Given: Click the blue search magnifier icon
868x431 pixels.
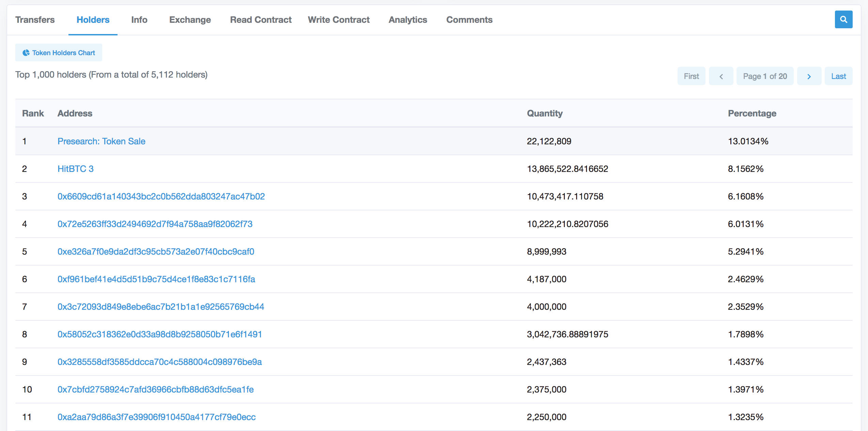Looking at the screenshot, I should (843, 20).
